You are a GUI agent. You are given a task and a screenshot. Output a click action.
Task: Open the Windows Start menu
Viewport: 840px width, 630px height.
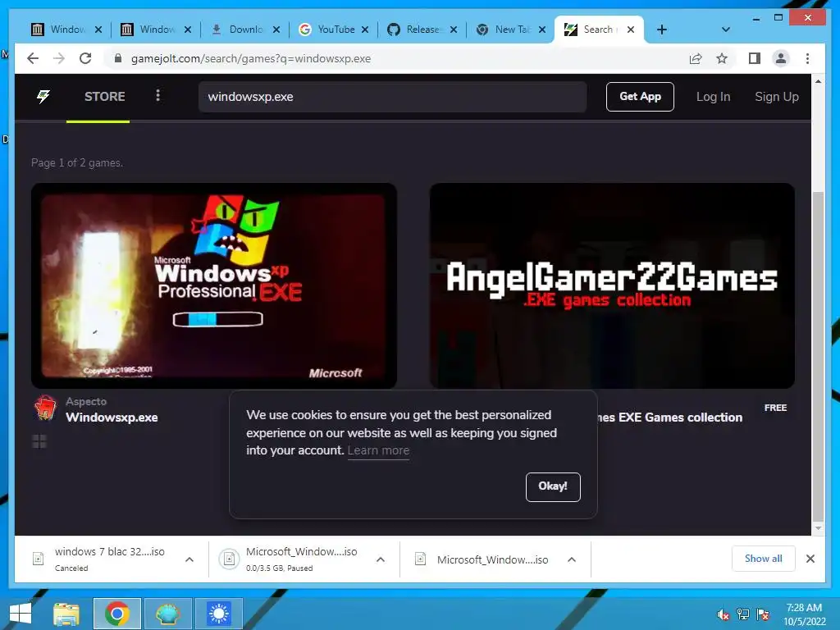(x=21, y=614)
